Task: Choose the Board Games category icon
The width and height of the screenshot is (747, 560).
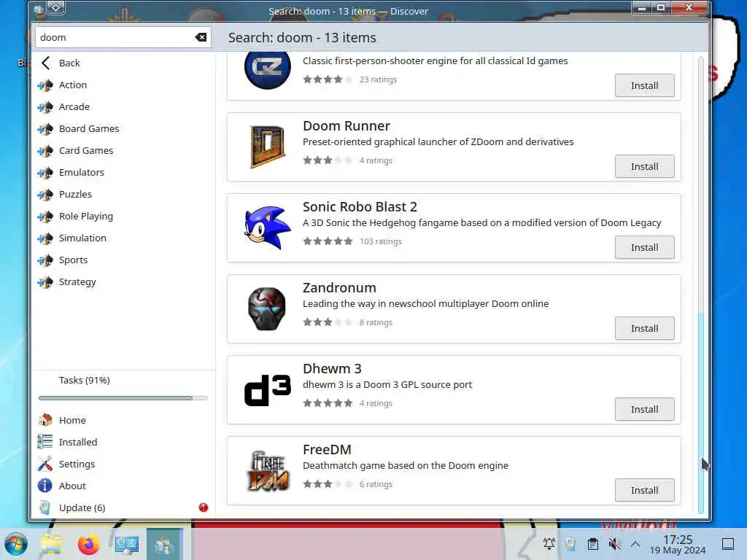Action: click(45, 129)
